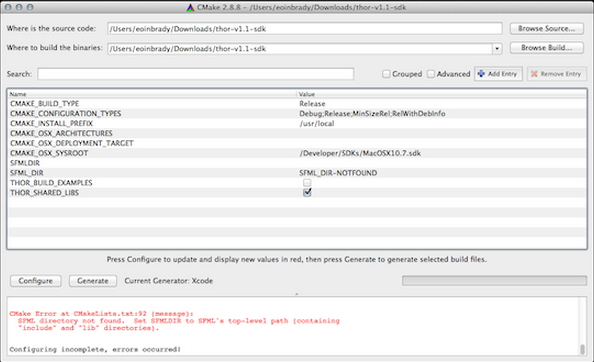Close the CMake window
This screenshot has width=594, height=362.
click(x=8, y=7)
